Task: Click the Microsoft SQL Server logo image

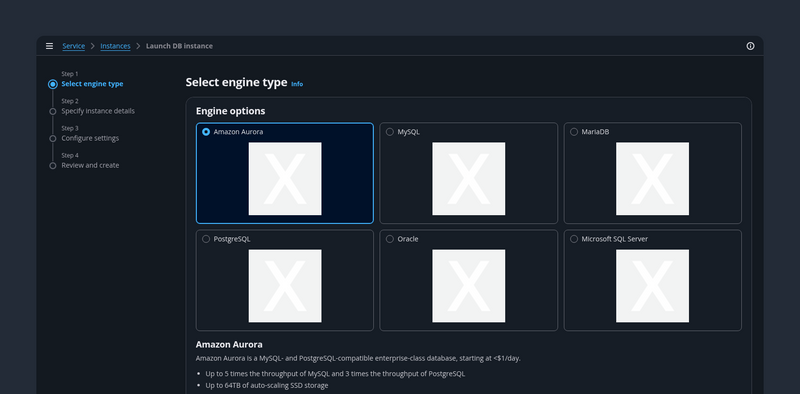Action: tap(652, 286)
